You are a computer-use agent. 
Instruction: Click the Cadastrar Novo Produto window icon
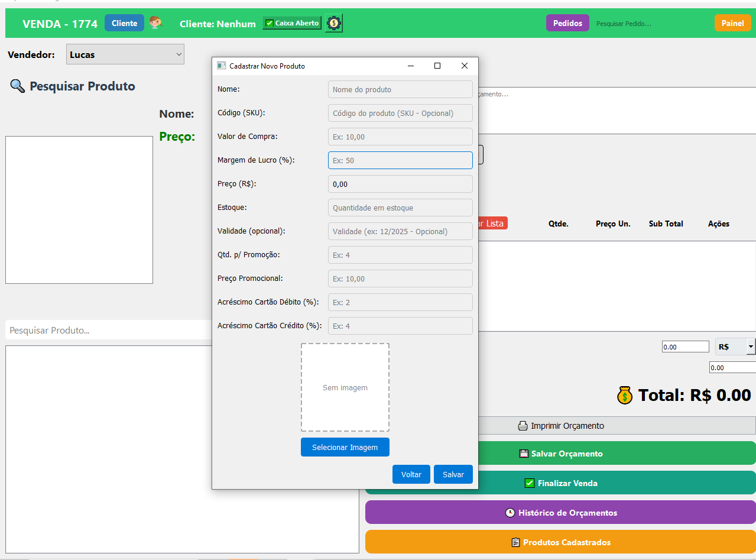click(222, 66)
